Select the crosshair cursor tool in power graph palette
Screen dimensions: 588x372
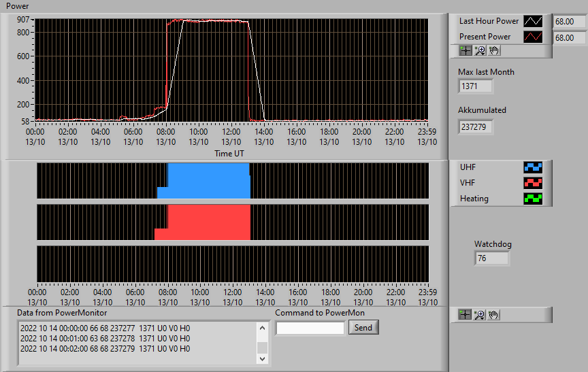[x=465, y=50]
